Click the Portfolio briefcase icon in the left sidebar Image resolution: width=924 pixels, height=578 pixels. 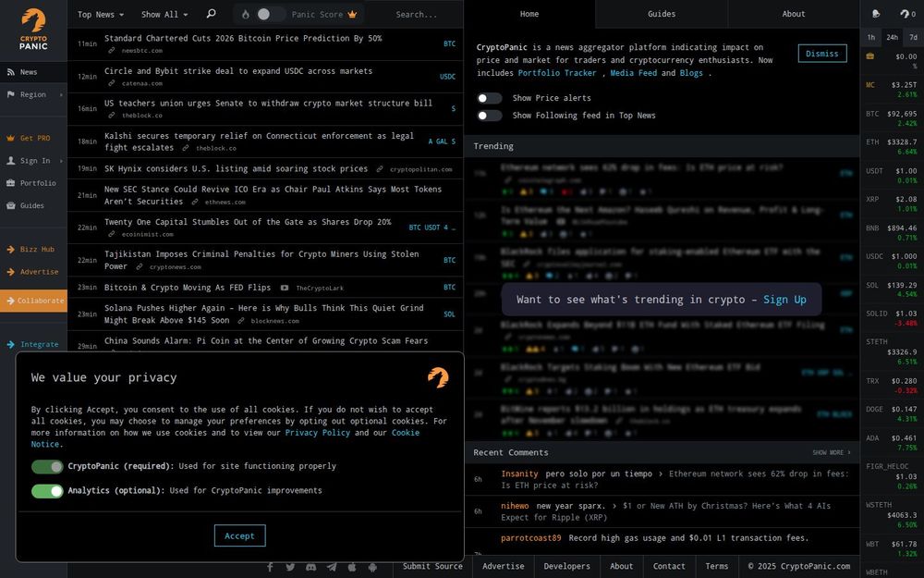click(10, 183)
